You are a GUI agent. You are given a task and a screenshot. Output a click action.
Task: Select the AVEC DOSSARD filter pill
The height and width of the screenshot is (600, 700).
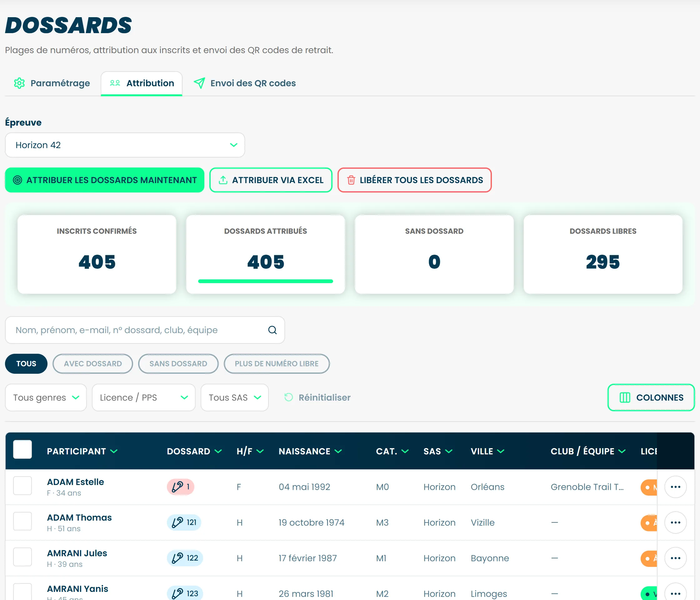[x=93, y=363]
